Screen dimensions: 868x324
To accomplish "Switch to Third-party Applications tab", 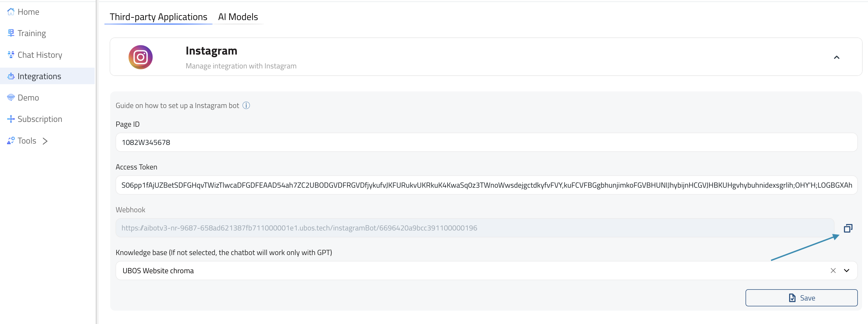I will pos(158,16).
